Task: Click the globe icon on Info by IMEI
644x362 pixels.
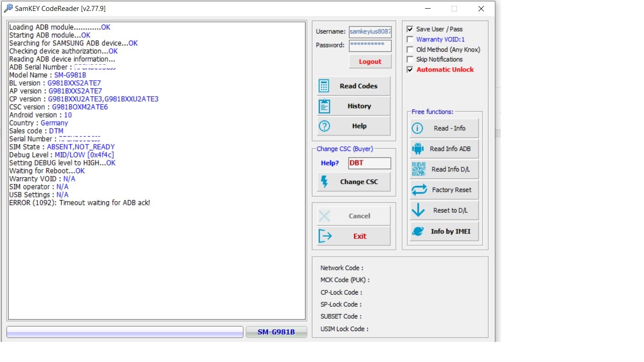Action: point(418,231)
